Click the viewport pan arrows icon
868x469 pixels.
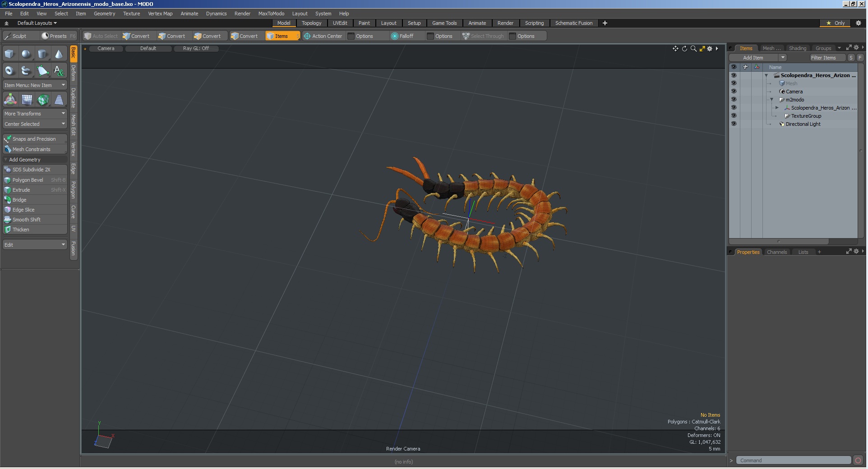pos(675,49)
